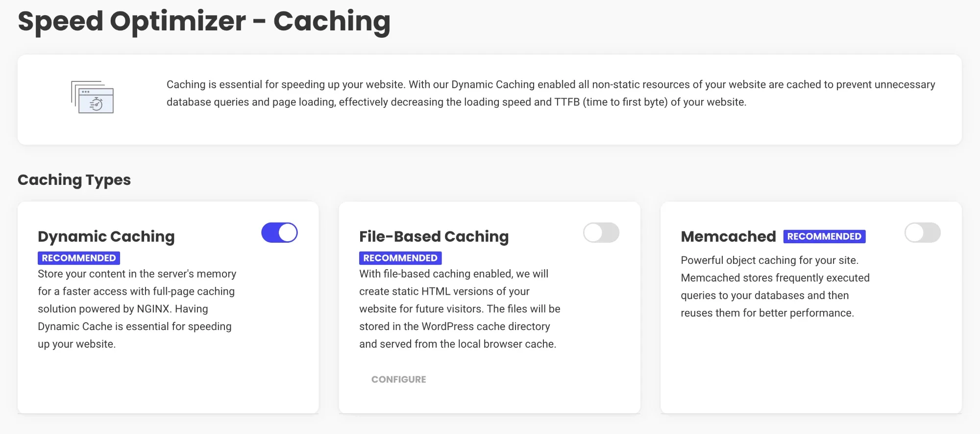The width and height of the screenshot is (980, 434).
Task: Select the Caching Types section heading
Action: pos(74,180)
